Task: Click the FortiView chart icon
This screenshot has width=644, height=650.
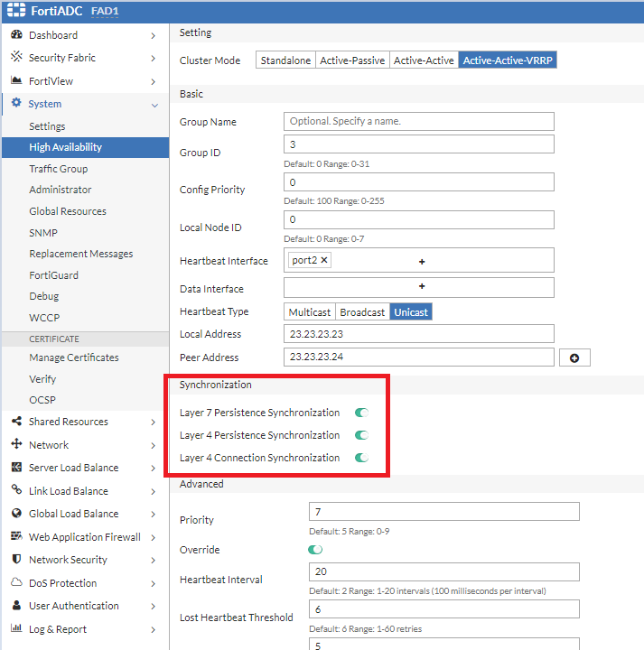Action: click(x=16, y=81)
